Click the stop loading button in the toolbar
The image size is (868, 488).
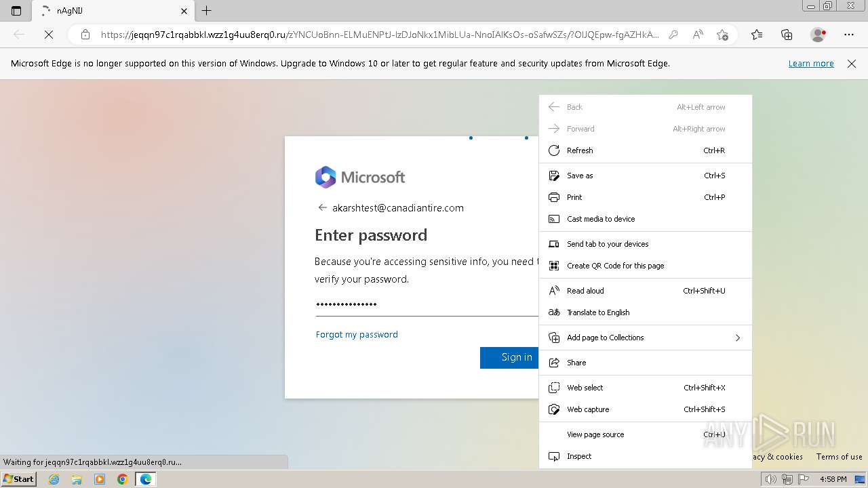pos(49,35)
